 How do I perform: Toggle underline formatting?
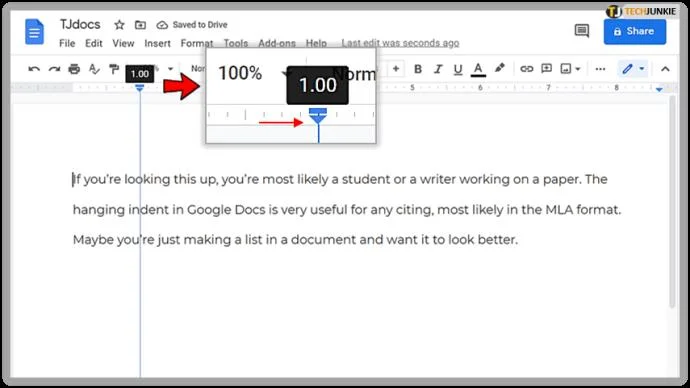458,69
